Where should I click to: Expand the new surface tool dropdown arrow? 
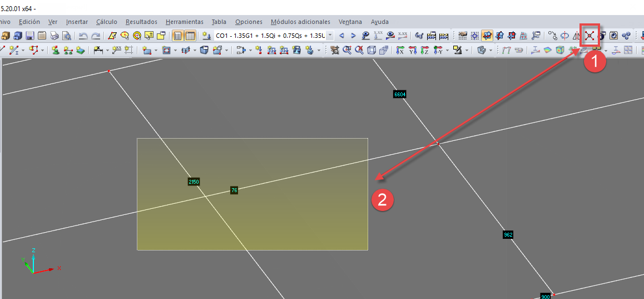click(x=156, y=50)
